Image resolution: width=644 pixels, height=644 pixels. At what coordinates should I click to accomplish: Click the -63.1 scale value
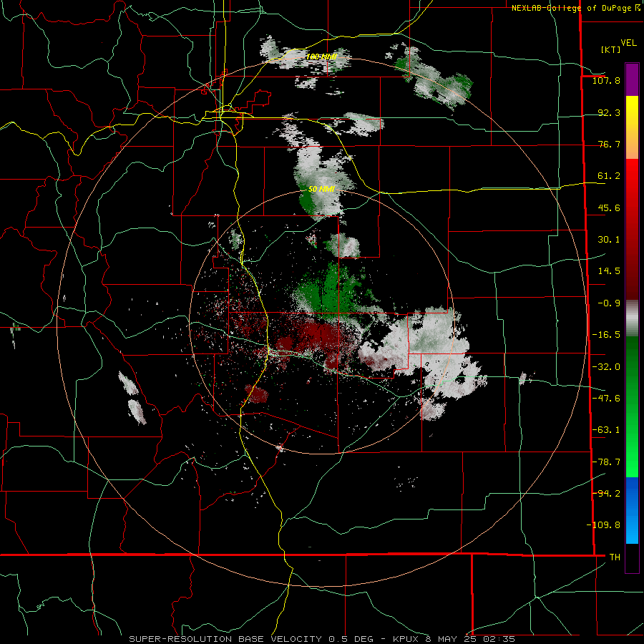(x=606, y=430)
